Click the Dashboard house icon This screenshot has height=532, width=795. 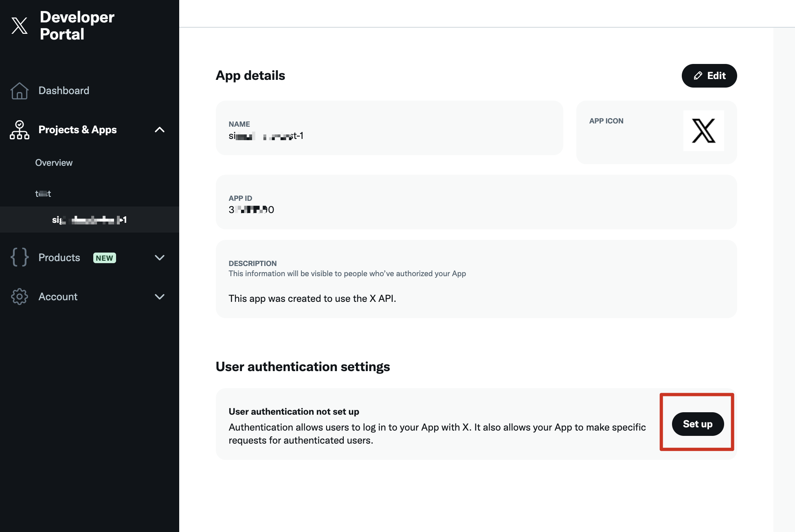pos(19,90)
